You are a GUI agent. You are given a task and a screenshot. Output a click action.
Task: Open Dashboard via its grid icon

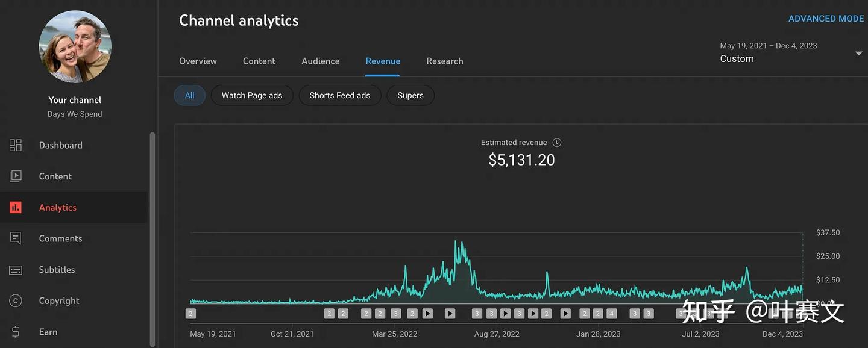[16, 145]
